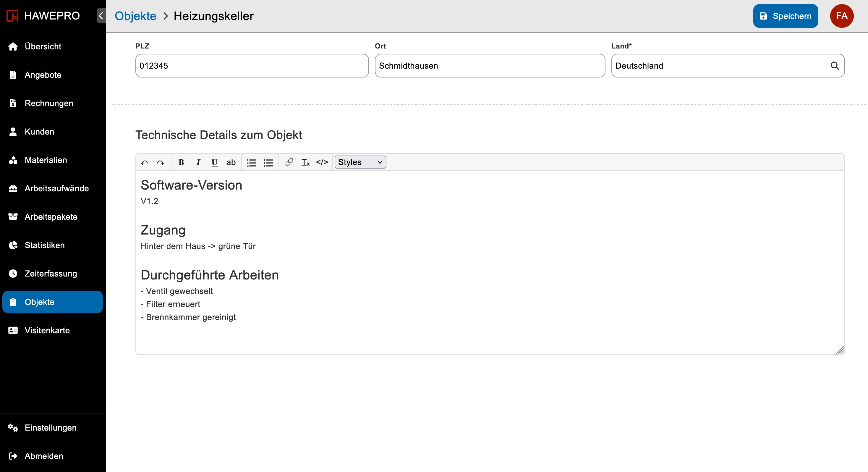868x472 pixels.
Task: Click the redo arrow in editor toolbar
Action: (161, 162)
